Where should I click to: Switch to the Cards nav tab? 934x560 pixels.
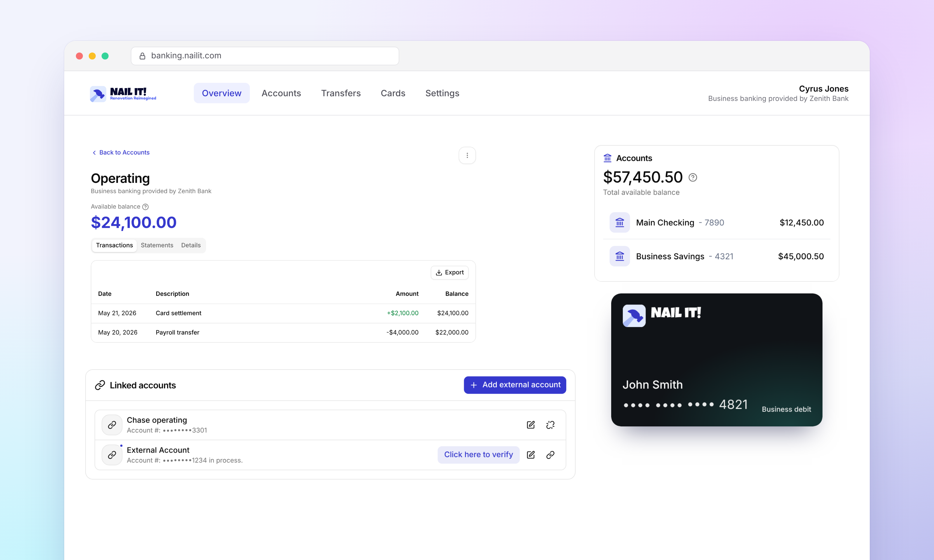393,93
